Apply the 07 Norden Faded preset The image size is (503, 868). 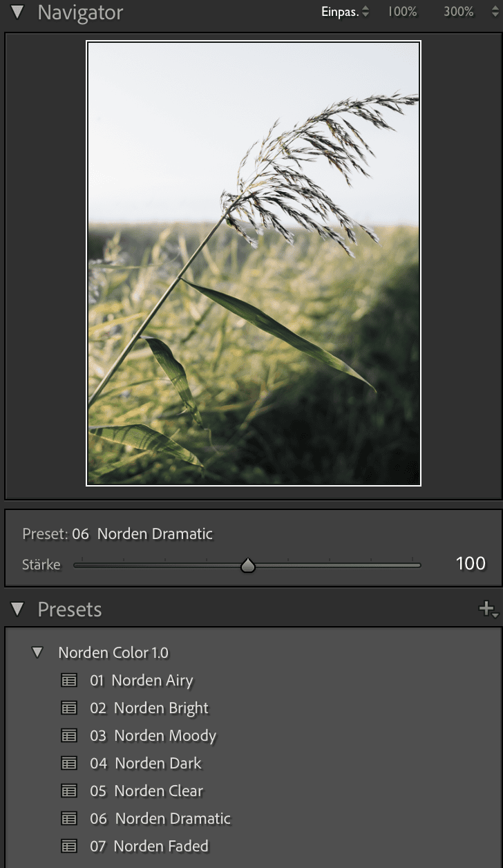click(149, 846)
